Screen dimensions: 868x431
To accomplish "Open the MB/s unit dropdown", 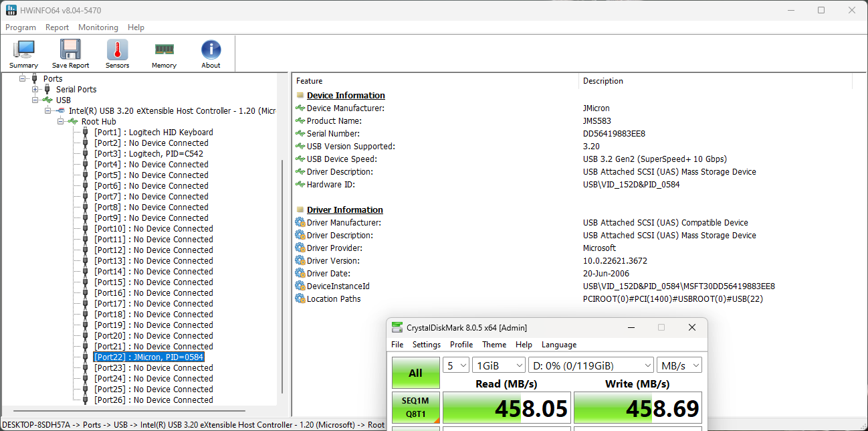I will coord(679,365).
